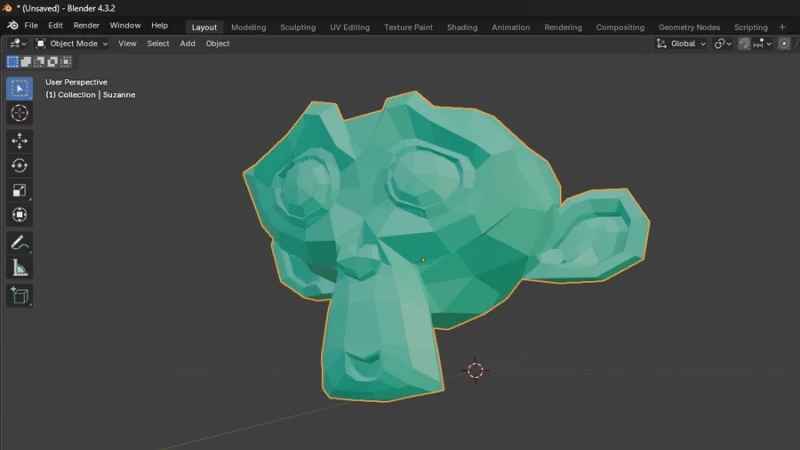This screenshot has height=450, width=800.
Task: Choose the Move tool
Action: click(19, 141)
